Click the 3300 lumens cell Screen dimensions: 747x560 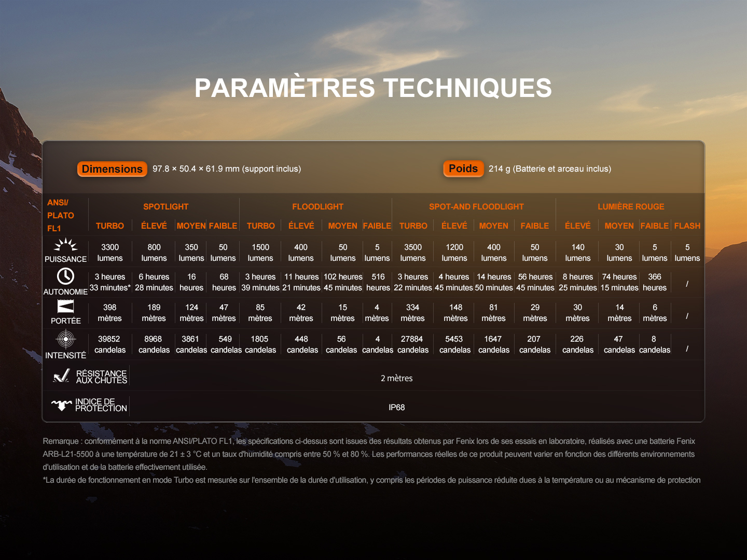coord(110,253)
